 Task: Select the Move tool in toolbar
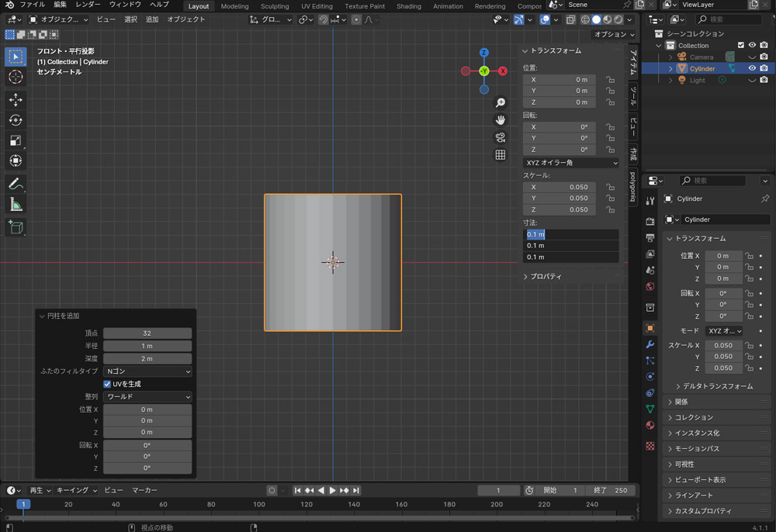tap(16, 100)
